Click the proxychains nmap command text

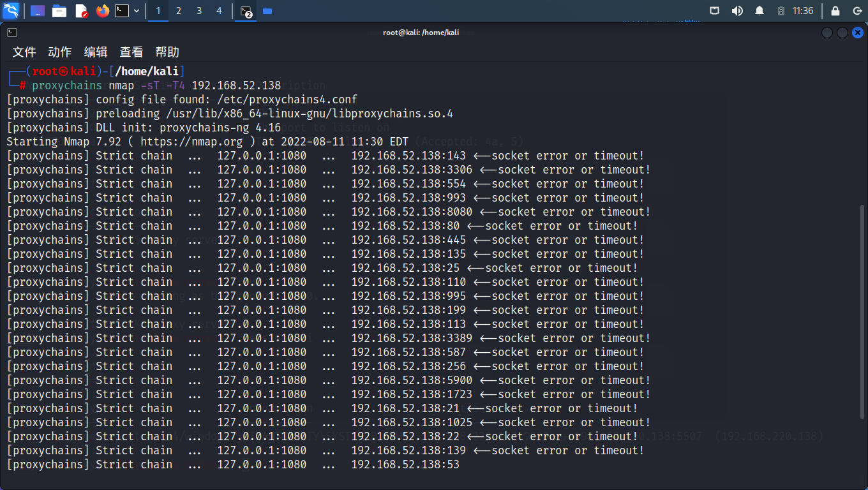(156, 85)
